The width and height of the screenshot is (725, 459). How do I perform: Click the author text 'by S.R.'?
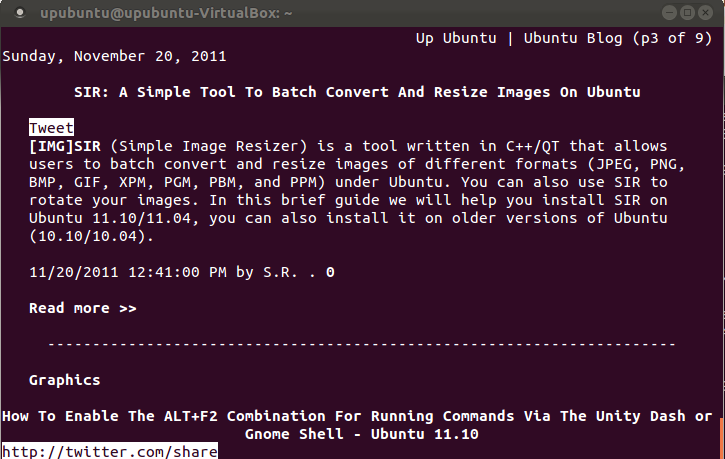tap(267, 272)
